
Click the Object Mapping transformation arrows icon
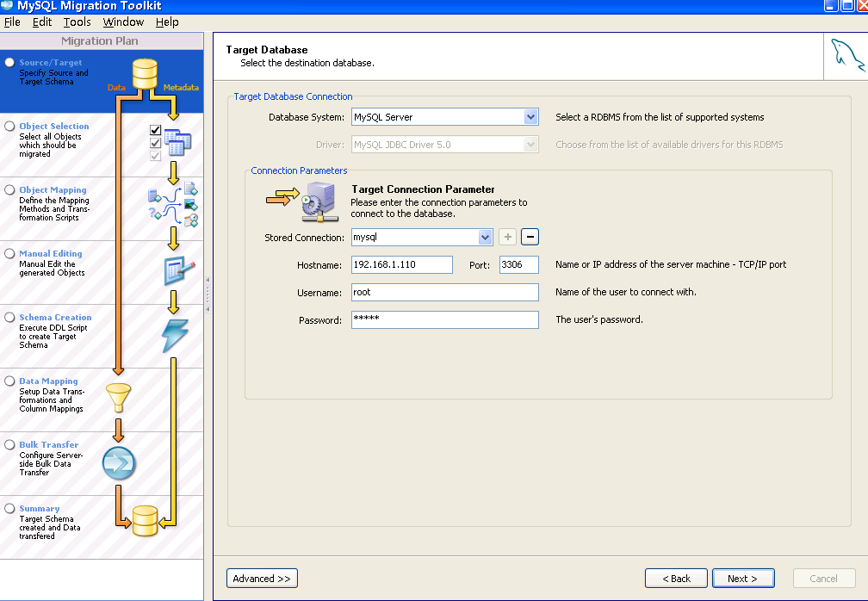pos(173,204)
